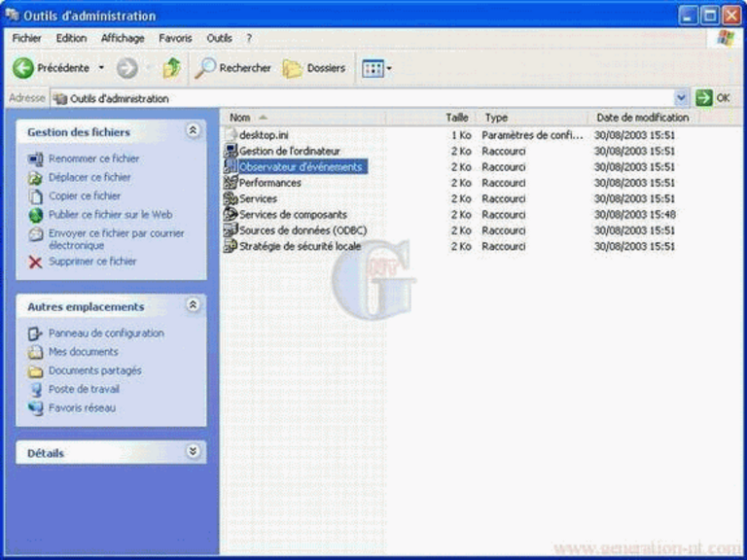Screen dimensions: 747x560
Task: Click the Favoris réseau network icon
Action: point(35,408)
